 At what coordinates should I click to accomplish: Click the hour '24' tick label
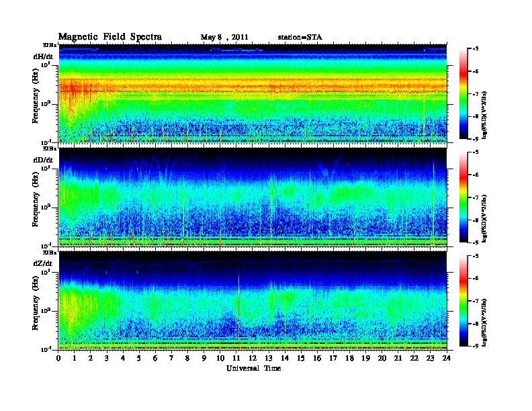click(447, 359)
